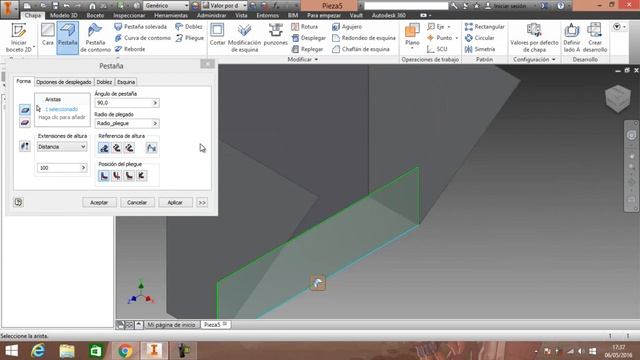Switch to the Doblez dialog tab
This screenshot has height=360, width=640.
104,82
